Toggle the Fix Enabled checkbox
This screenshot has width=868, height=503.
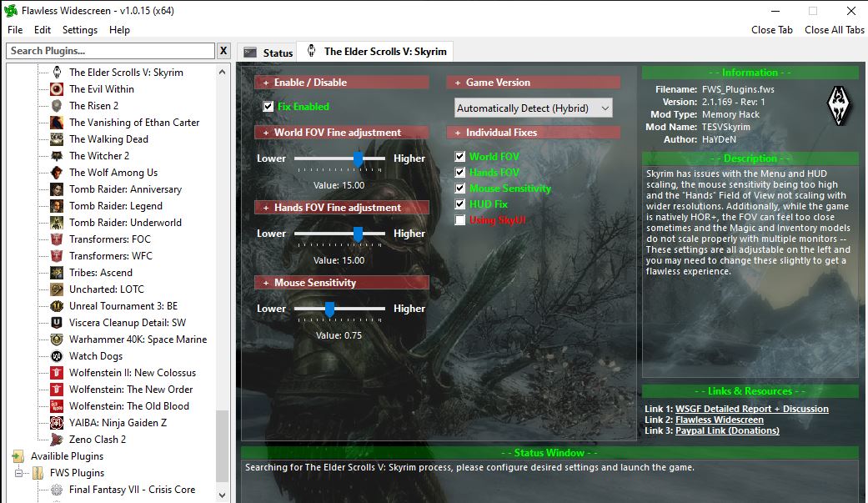pyautogui.click(x=268, y=107)
